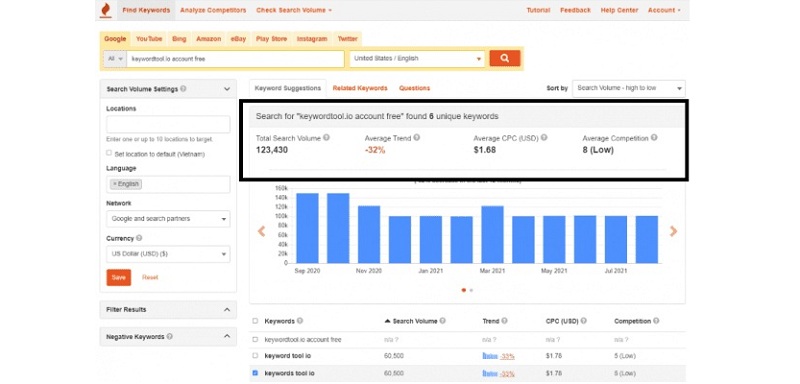This screenshot has width=800, height=384.
Task: Switch to the eBay platform tab
Action: (238, 39)
